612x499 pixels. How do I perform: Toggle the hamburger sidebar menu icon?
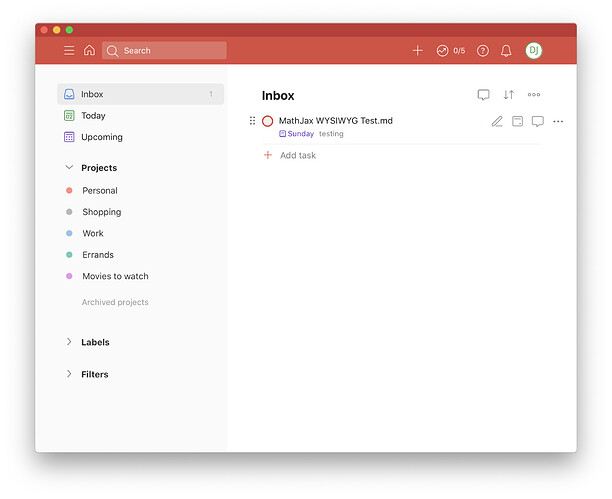point(69,50)
